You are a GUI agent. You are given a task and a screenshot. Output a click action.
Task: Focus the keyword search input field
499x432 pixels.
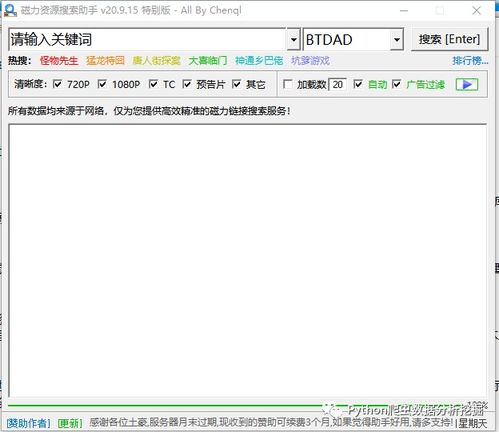(x=147, y=40)
